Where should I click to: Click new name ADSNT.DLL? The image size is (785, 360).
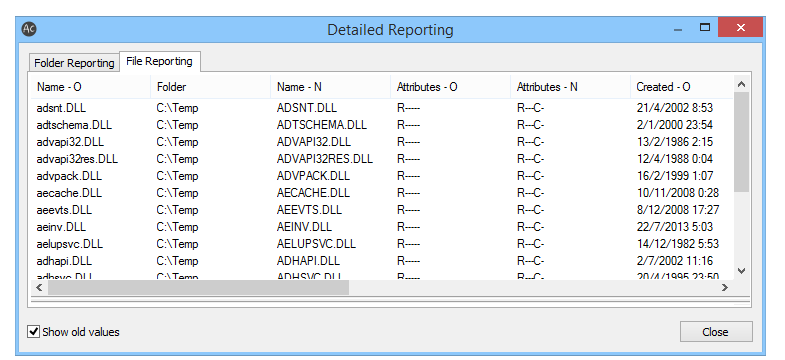coord(307,108)
